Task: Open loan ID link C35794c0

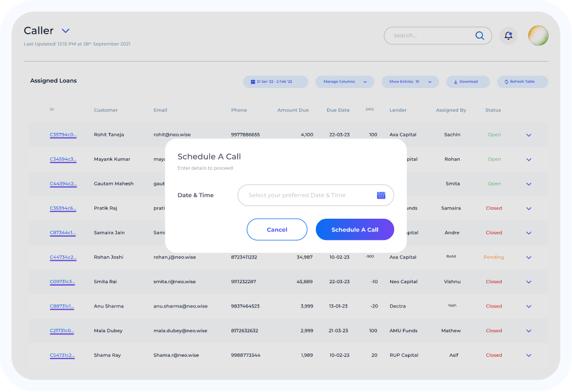Action: tap(63, 135)
